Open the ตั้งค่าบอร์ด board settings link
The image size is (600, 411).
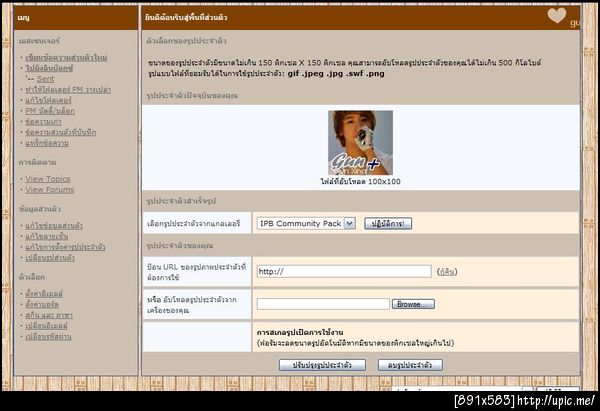pyautogui.click(x=42, y=304)
